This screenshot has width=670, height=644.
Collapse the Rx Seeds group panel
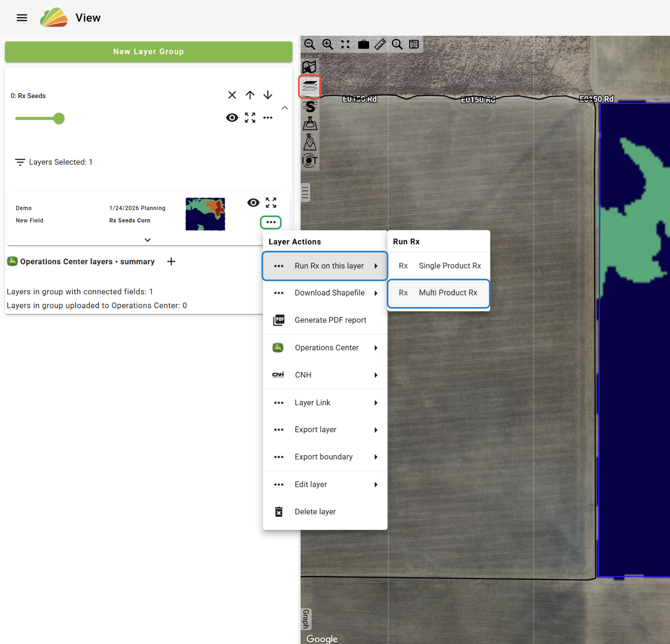285,108
